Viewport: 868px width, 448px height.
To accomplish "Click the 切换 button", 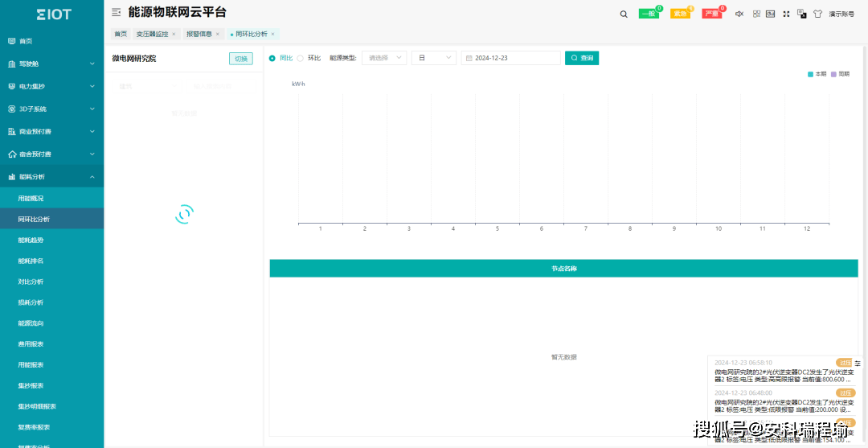I will (x=241, y=59).
